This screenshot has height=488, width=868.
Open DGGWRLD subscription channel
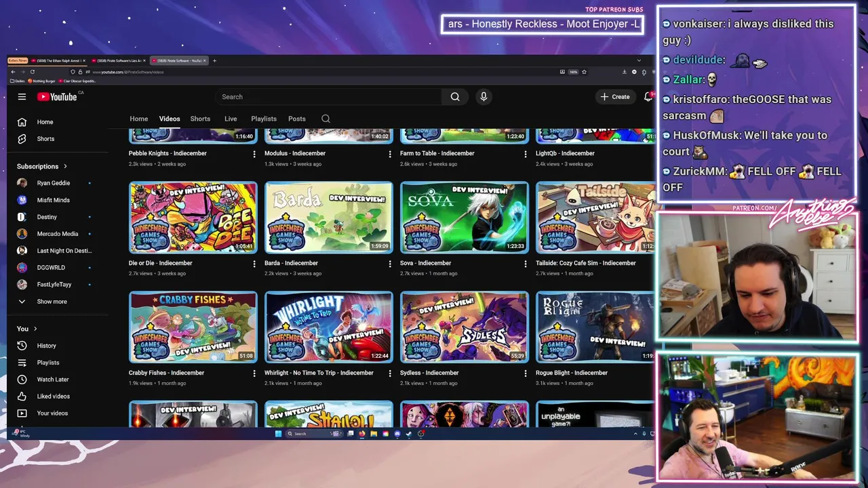click(x=54, y=268)
